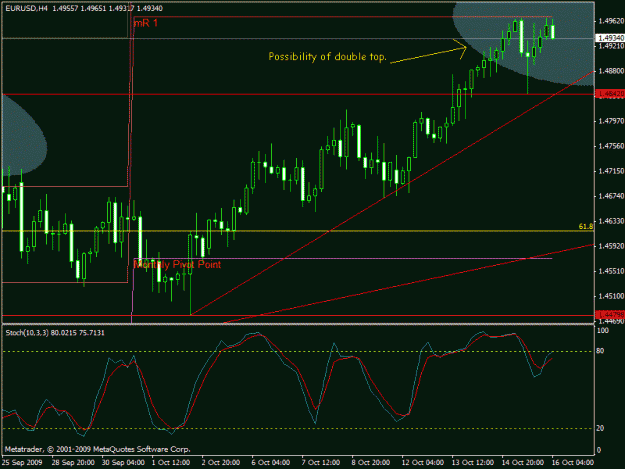Click the 'Possibility of double top.' annotation text

[x=327, y=57]
